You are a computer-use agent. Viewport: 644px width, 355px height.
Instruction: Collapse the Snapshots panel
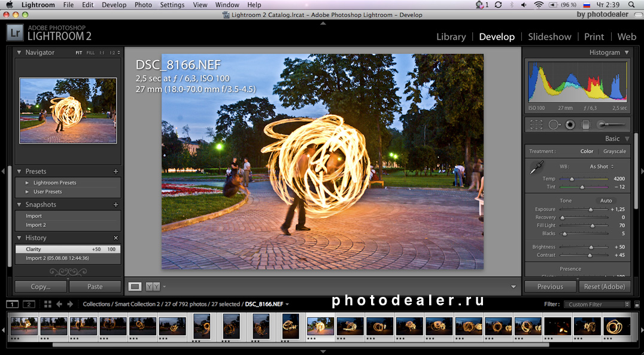[19, 205]
